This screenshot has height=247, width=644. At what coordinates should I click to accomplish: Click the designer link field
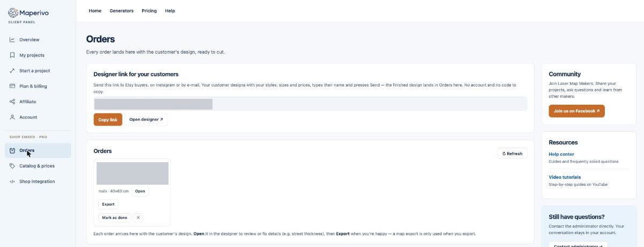pyautogui.click(x=310, y=104)
